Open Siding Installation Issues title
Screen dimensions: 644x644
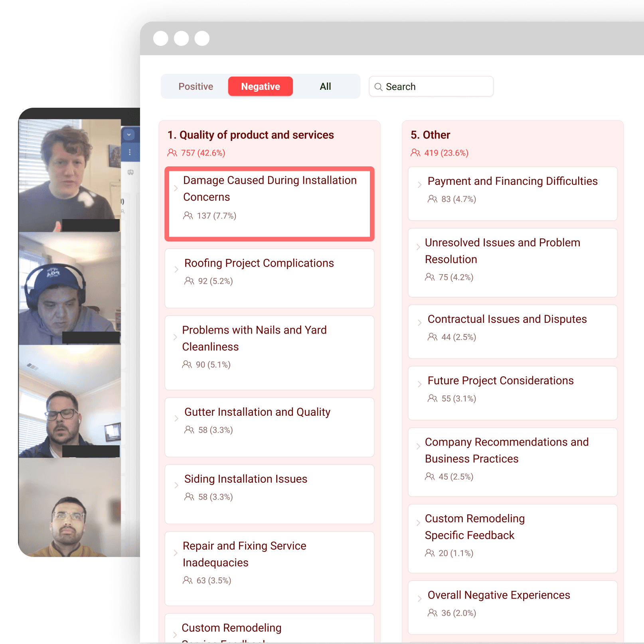click(246, 479)
